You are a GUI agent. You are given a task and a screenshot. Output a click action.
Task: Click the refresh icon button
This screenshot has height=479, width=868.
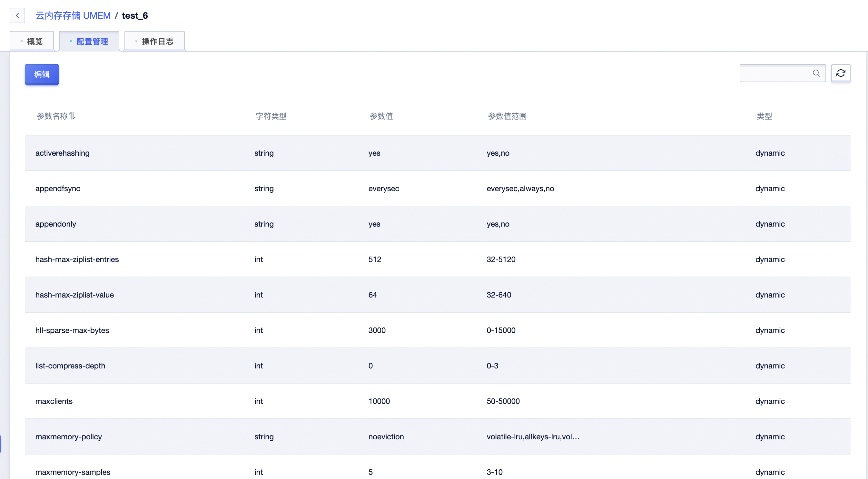pyautogui.click(x=840, y=73)
